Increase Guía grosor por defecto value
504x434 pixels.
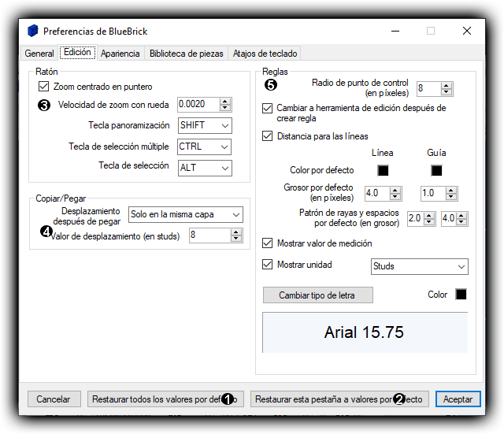point(451,190)
